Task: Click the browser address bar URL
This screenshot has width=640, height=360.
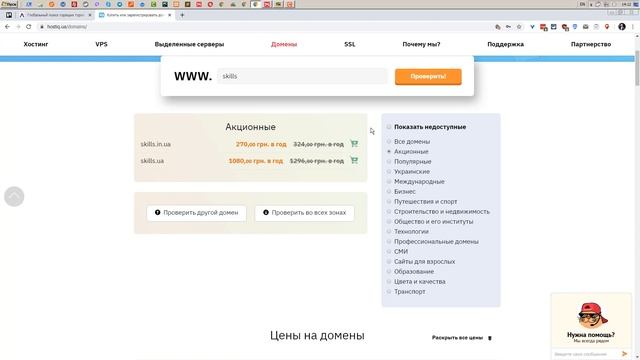Action: pos(67,27)
